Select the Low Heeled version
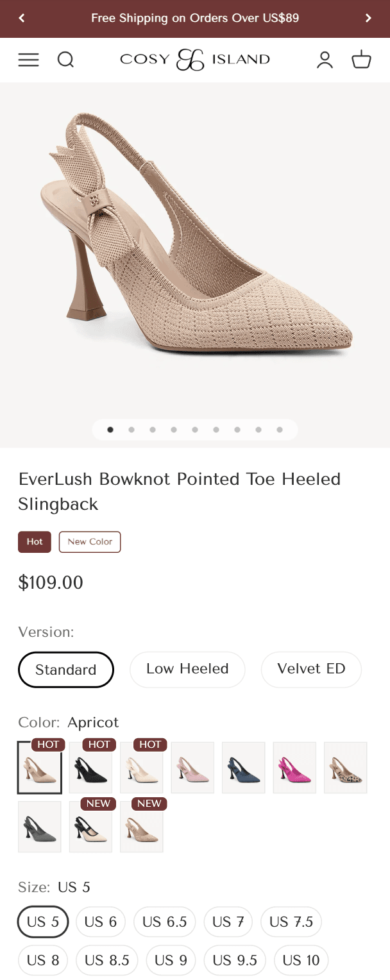The image size is (390, 980). [x=187, y=669]
